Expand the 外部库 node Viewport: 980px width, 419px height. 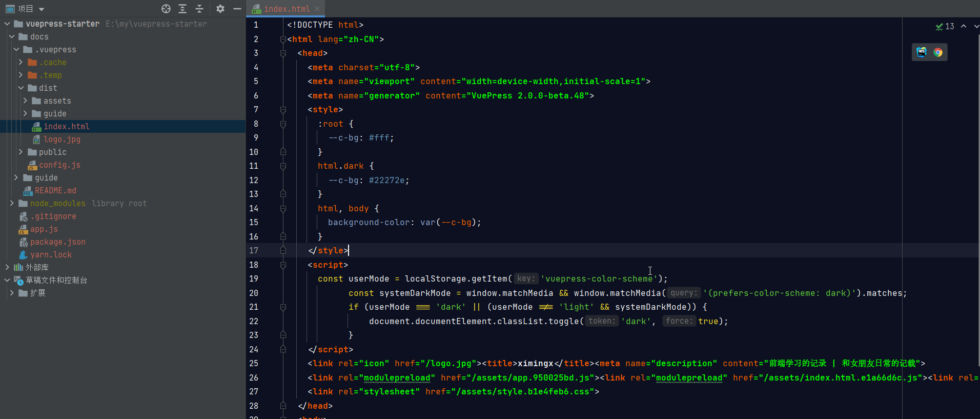click(x=7, y=267)
